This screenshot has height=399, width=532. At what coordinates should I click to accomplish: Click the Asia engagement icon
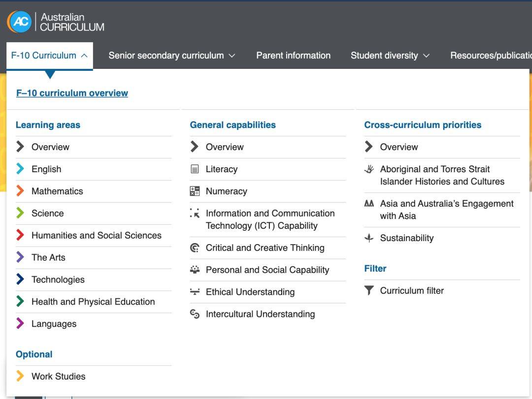[x=369, y=203]
